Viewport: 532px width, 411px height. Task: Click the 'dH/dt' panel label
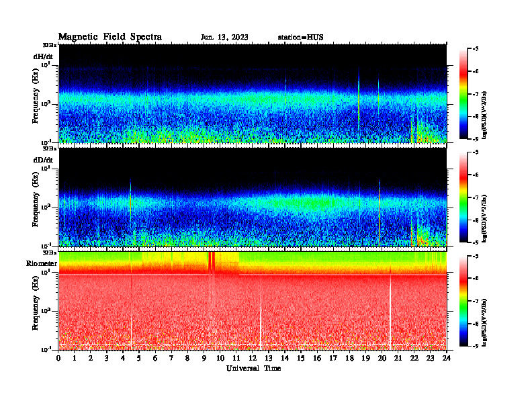point(43,56)
